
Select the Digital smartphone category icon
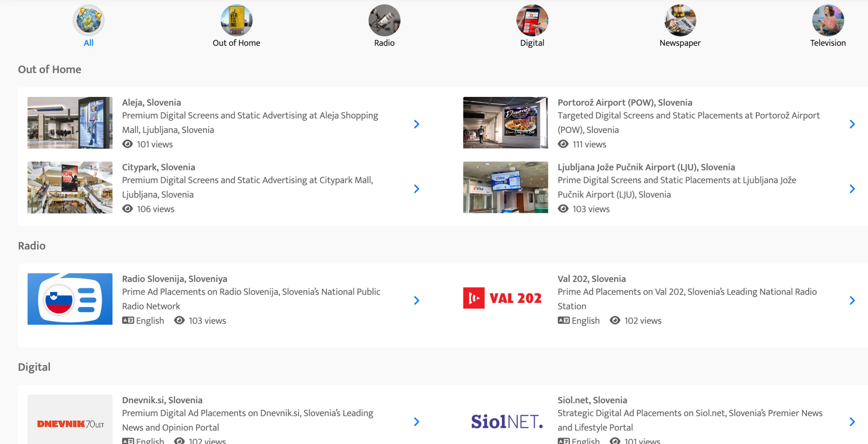pyautogui.click(x=532, y=20)
